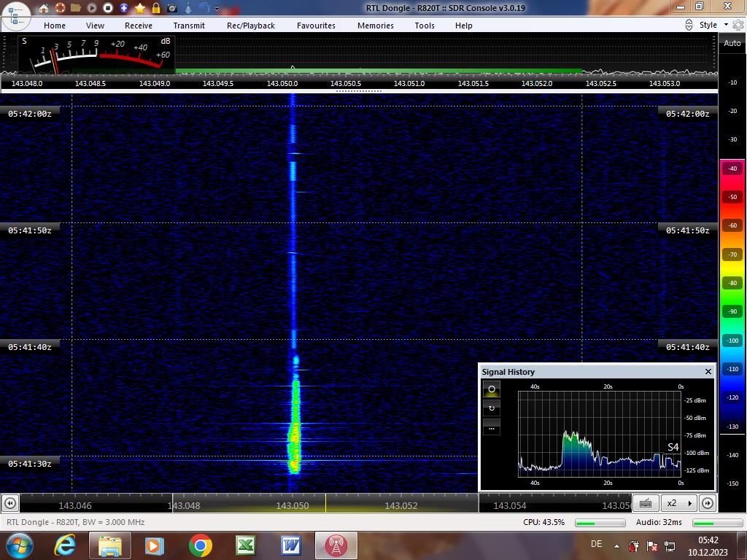The height and width of the screenshot is (560, 747).
Task: Take a screenshot with the camera icon
Action: coord(172,8)
